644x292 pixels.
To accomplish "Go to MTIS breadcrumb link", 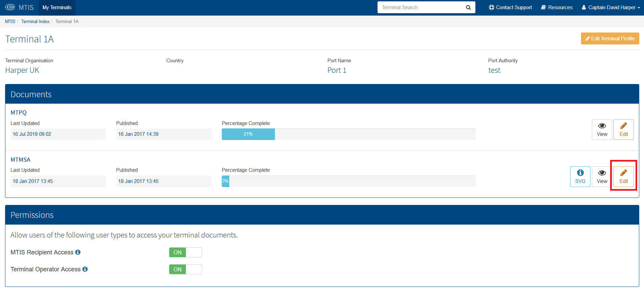I will (10, 21).
